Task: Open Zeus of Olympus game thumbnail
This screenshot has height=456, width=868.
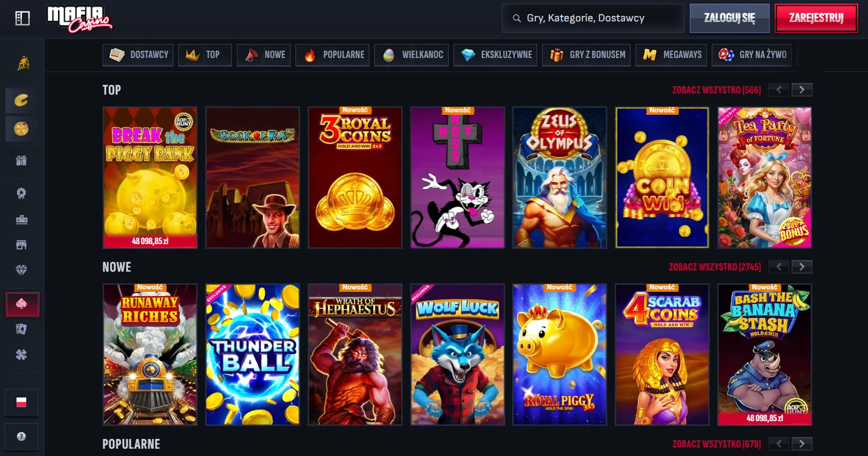Action: tap(560, 178)
